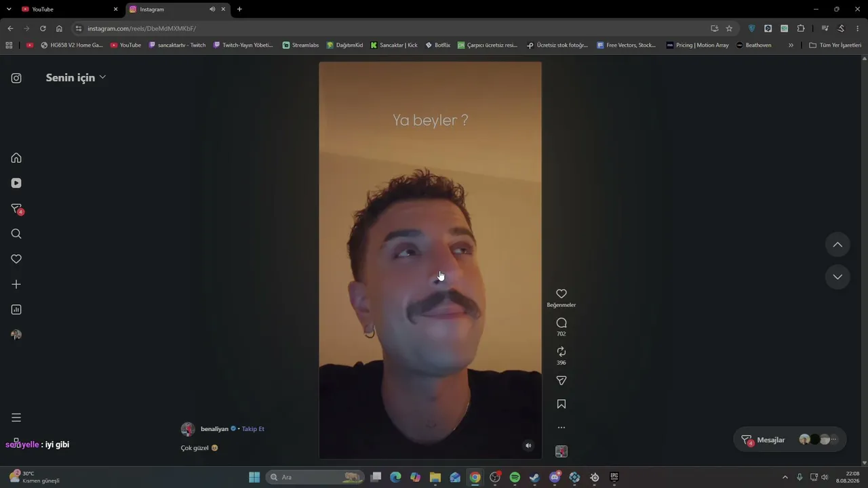The width and height of the screenshot is (868, 488).
Task: Save the reel with the bookmark icon
Action: pyautogui.click(x=561, y=404)
